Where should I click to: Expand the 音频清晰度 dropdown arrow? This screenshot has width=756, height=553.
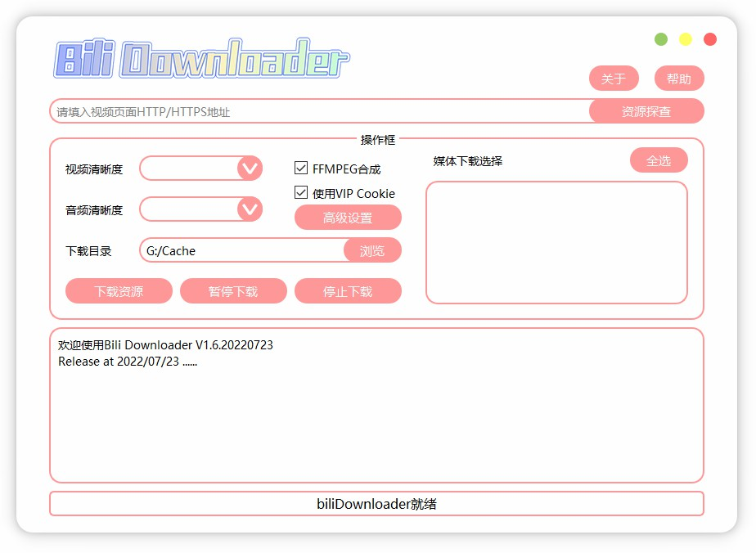(250, 209)
